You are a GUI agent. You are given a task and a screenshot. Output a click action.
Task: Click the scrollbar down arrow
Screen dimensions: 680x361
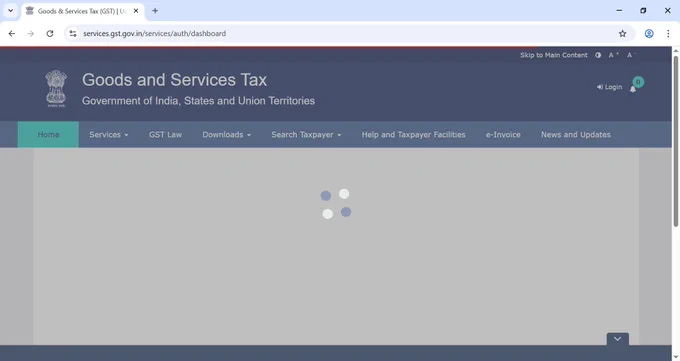point(676,357)
